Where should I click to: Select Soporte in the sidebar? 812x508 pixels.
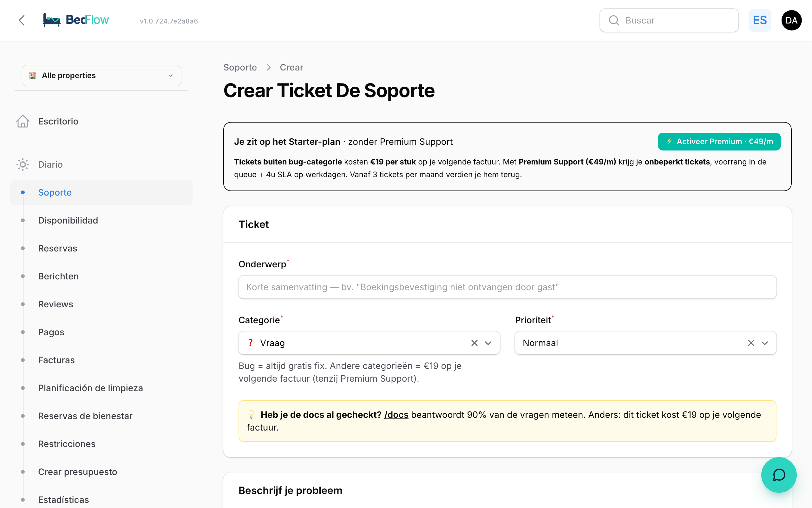coord(101,192)
